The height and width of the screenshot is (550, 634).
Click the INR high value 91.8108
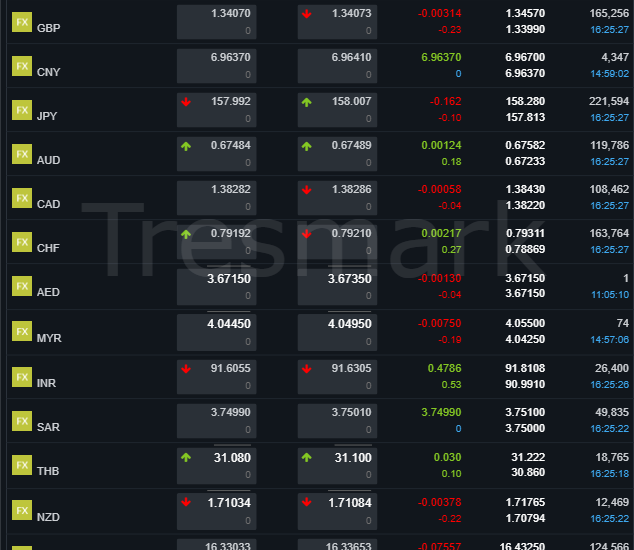coord(525,368)
